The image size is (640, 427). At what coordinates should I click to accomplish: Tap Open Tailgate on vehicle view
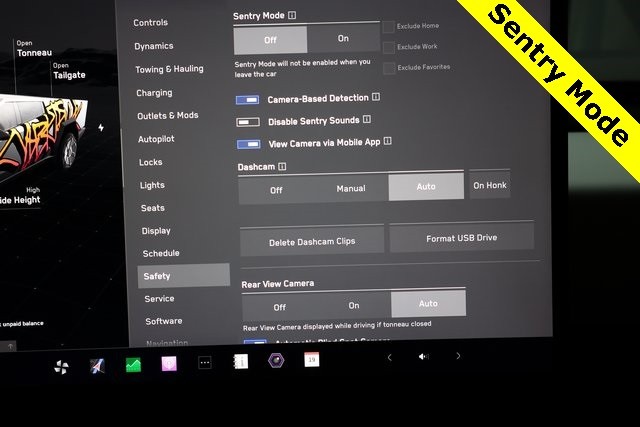tap(69, 71)
